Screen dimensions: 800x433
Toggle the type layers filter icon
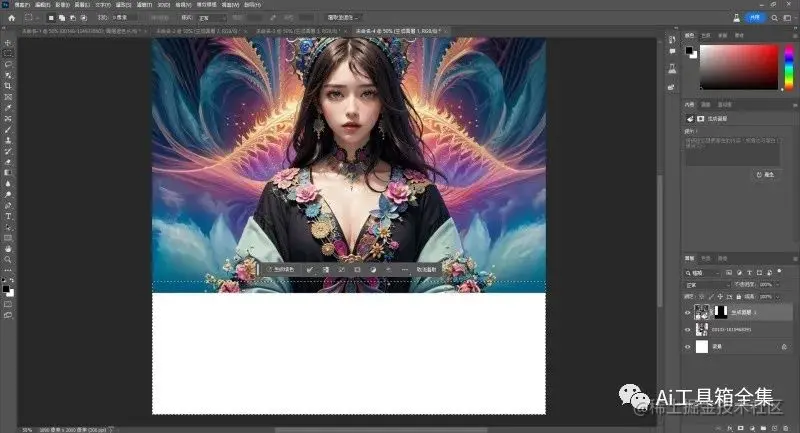point(749,273)
